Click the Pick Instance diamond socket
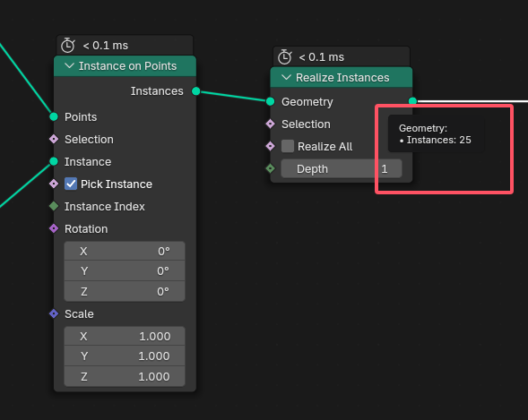 point(54,184)
